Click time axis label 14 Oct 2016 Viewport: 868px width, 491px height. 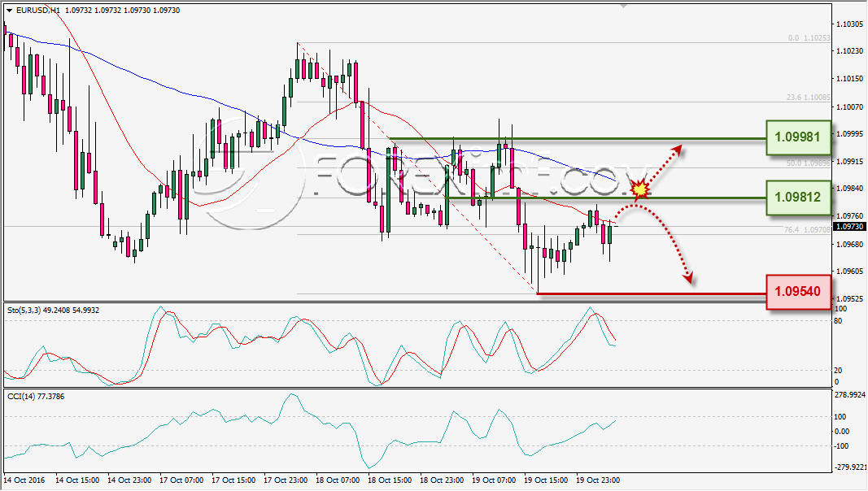coord(24,480)
